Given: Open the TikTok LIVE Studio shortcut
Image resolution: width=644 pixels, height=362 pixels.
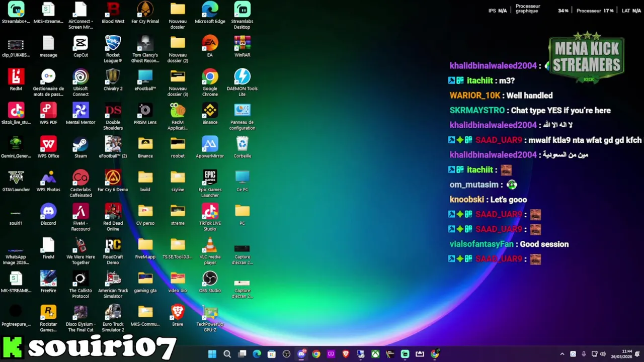Looking at the screenshot, I should (210, 218).
